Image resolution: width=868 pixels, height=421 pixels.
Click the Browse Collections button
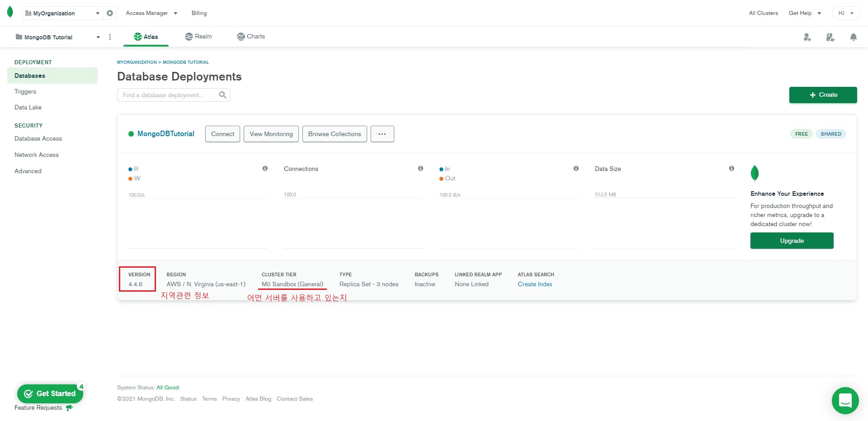coord(335,134)
